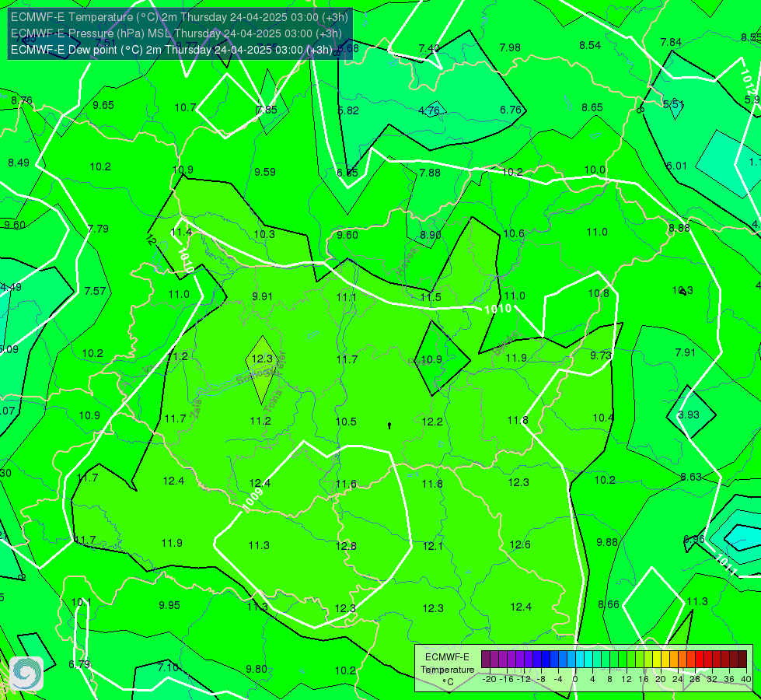Click the Tolna region label
This screenshot has width=761, height=700.
point(274,401)
